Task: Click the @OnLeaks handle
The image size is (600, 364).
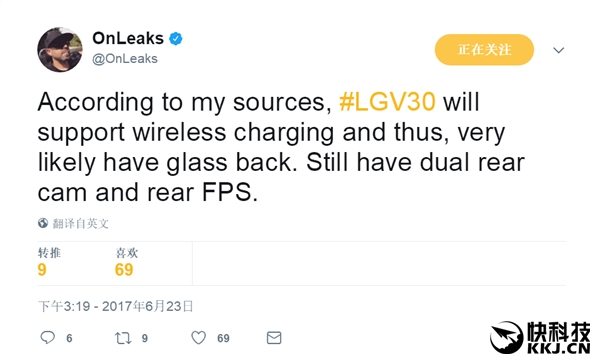Action: pos(125,59)
